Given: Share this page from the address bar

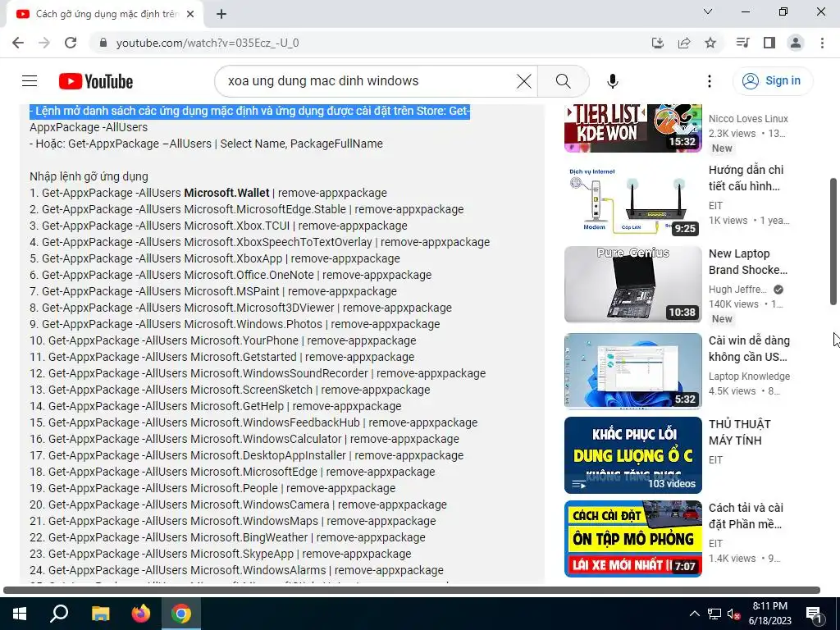Looking at the screenshot, I should point(684,43).
